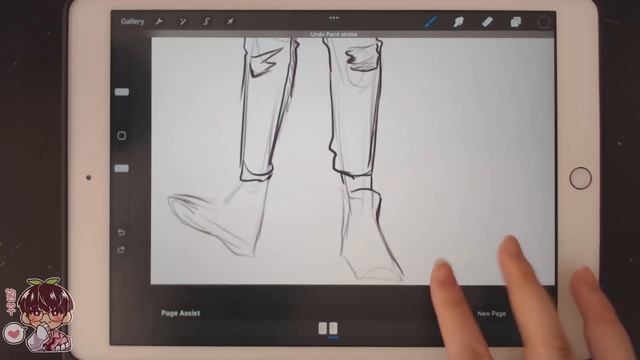Open the active color picker circle
This screenshot has height=360, width=640.
[x=543, y=22]
